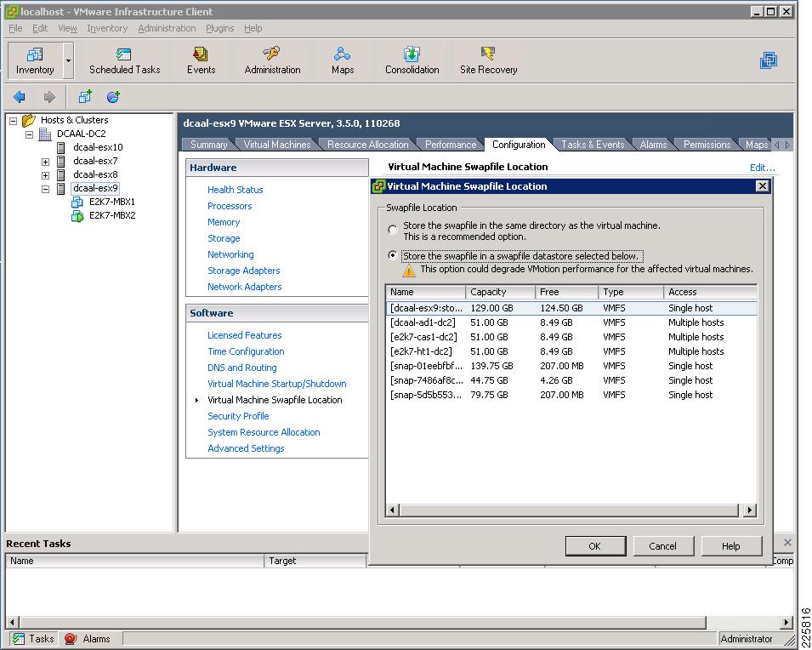This screenshot has height=650, width=812.
Task: Select the Hosts & Clusters folder icon
Action: click(x=29, y=120)
